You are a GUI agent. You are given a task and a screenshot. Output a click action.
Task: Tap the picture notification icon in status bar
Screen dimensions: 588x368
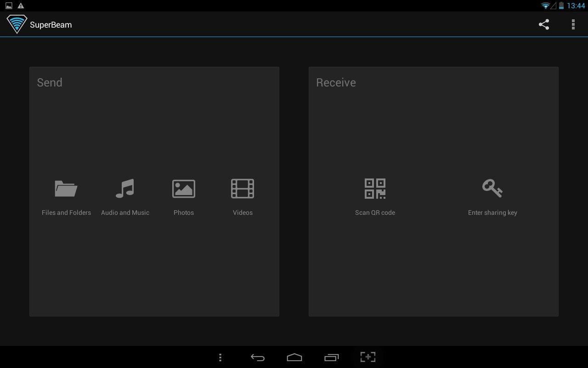click(9, 6)
